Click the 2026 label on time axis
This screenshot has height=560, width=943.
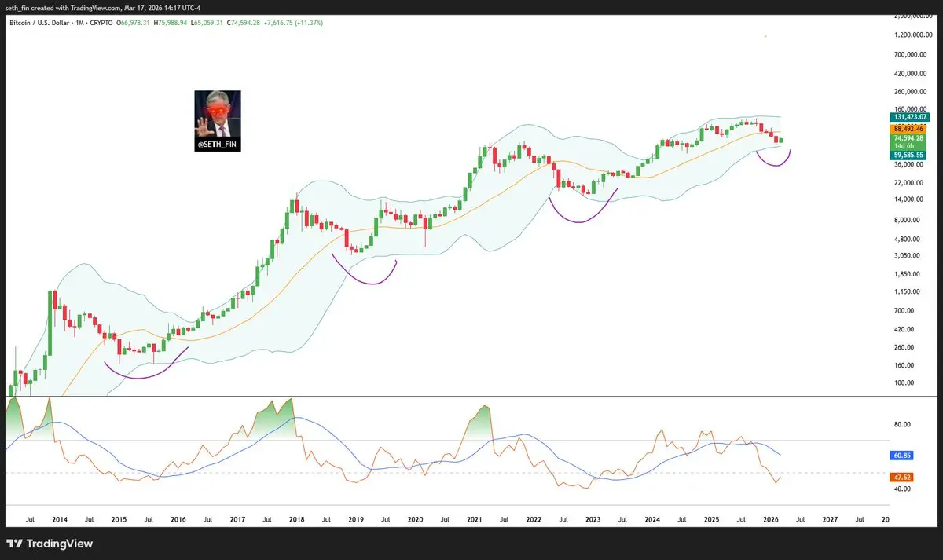coord(771,519)
